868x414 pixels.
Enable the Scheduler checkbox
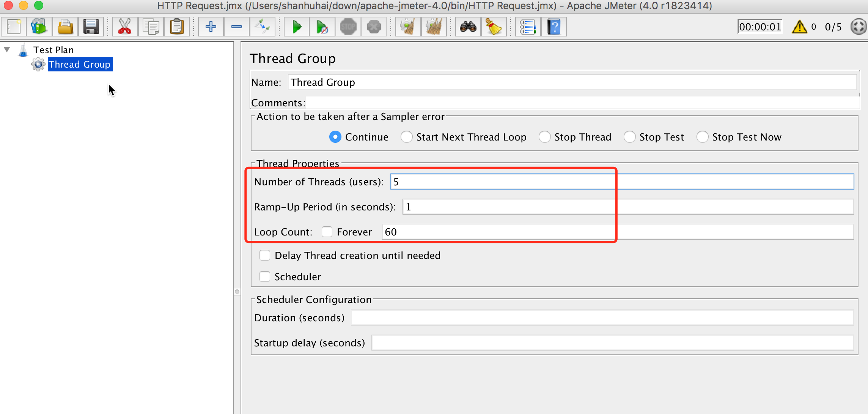[265, 277]
